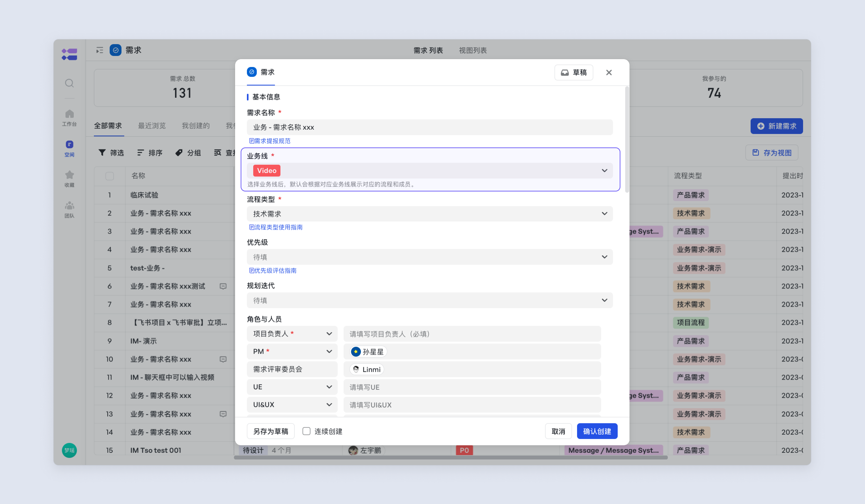Switch to the 需求 列表 tab
This screenshot has width=865, height=504.
click(x=428, y=50)
